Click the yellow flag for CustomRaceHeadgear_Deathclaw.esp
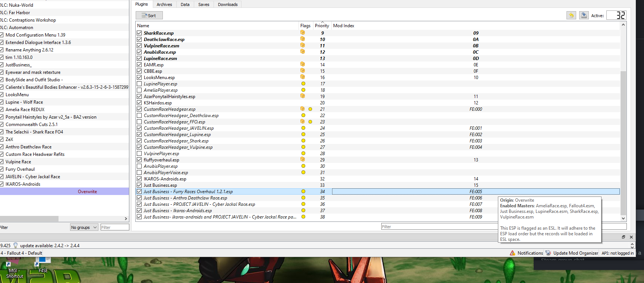644x283 pixels. tap(303, 115)
